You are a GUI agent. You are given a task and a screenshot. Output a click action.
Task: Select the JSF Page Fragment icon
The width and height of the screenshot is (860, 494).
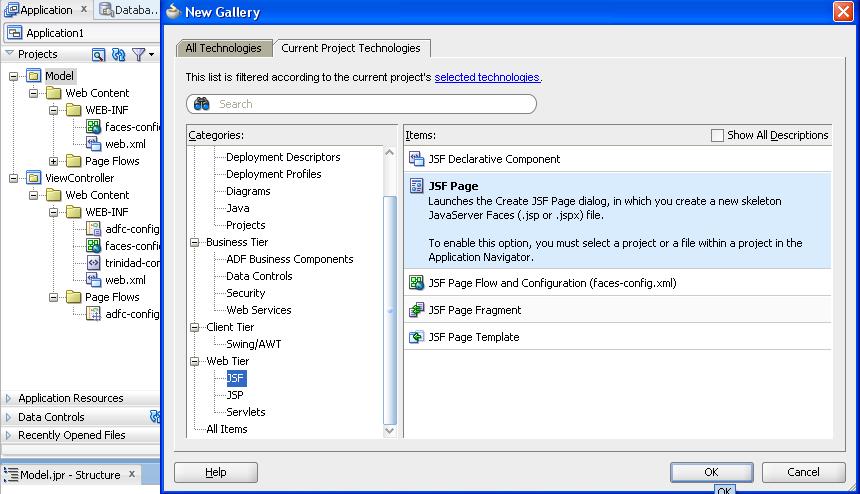pos(417,310)
